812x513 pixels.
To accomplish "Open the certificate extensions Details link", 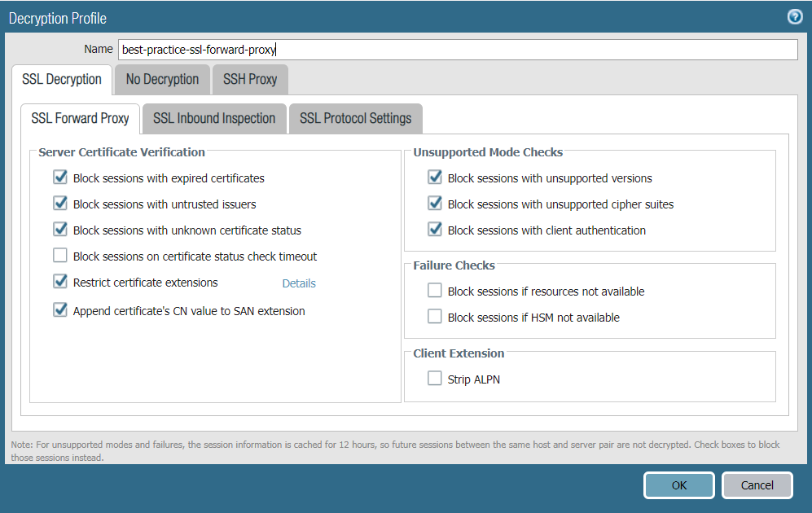I will click(299, 283).
